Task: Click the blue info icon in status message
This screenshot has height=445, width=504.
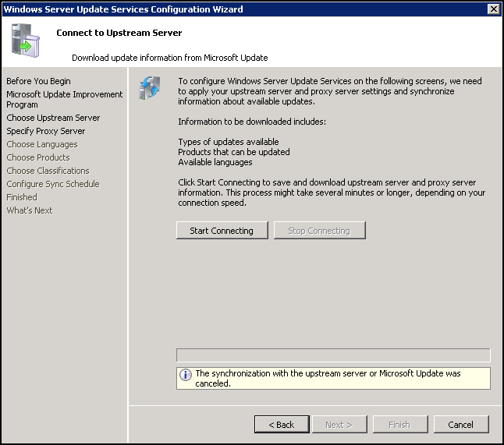Action: click(x=186, y=374)
